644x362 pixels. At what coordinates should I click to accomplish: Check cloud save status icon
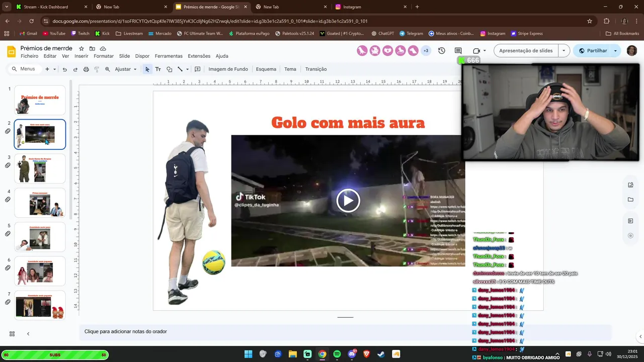pyautogui.click(x=103, y=48)
